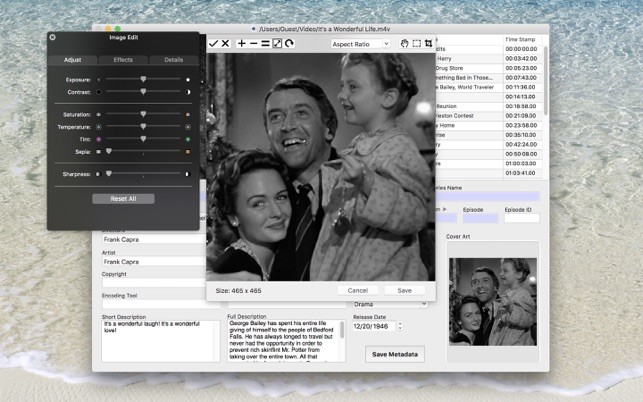
Task: Click the X discard icon
Action: point(225,44)
